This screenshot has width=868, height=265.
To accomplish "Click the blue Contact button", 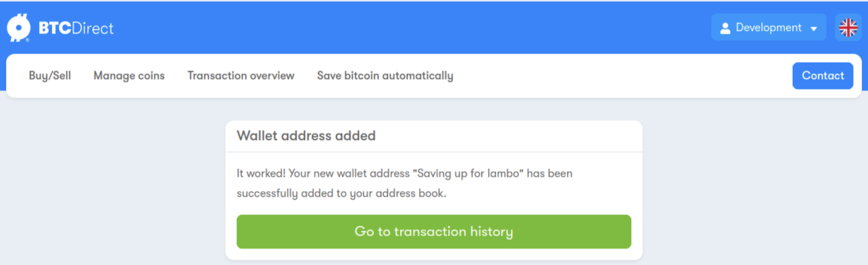I will pos(823,75).
